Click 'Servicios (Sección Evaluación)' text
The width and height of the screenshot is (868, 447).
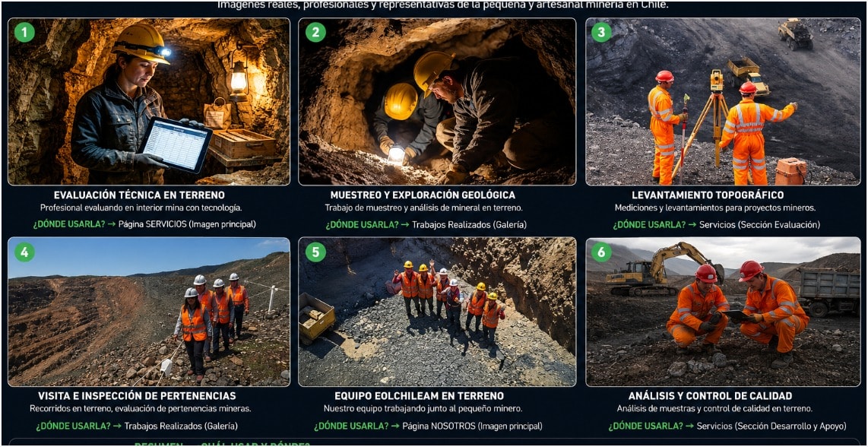(759, 224)
